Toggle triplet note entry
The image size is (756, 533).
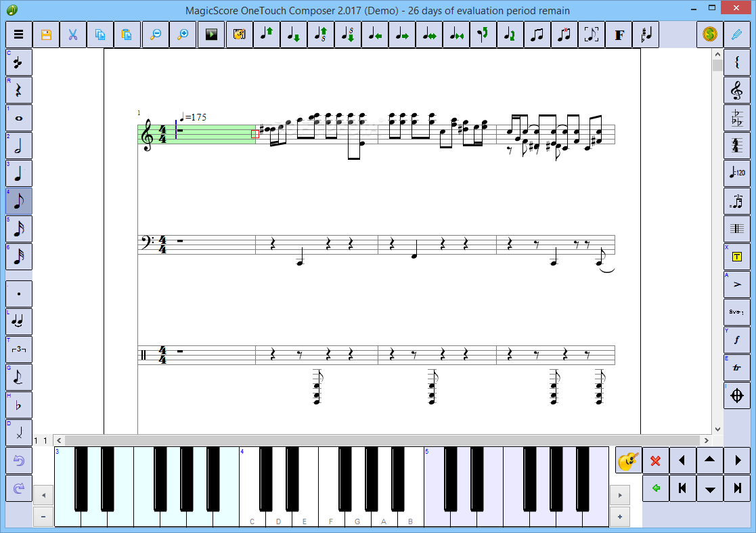(x=19, y=349)
